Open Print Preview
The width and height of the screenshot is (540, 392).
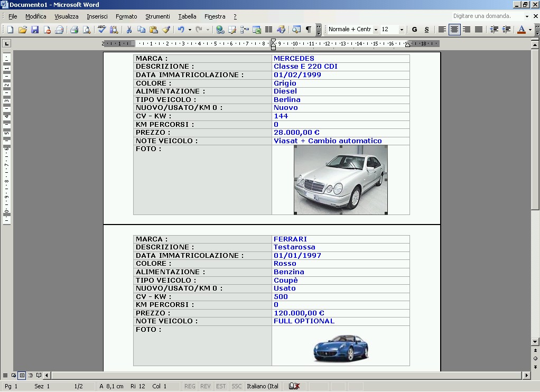[87, 30]
